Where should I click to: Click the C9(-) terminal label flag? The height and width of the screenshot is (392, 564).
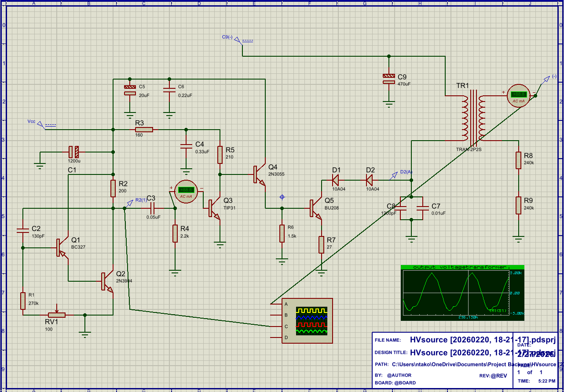click(x=237, y=39)
